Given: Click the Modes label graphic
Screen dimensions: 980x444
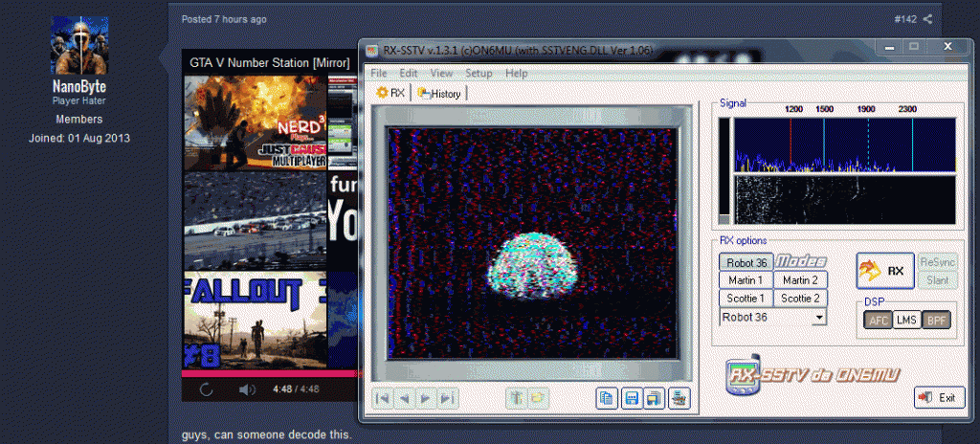Looking at the screenshot, I should pos(801,261).
